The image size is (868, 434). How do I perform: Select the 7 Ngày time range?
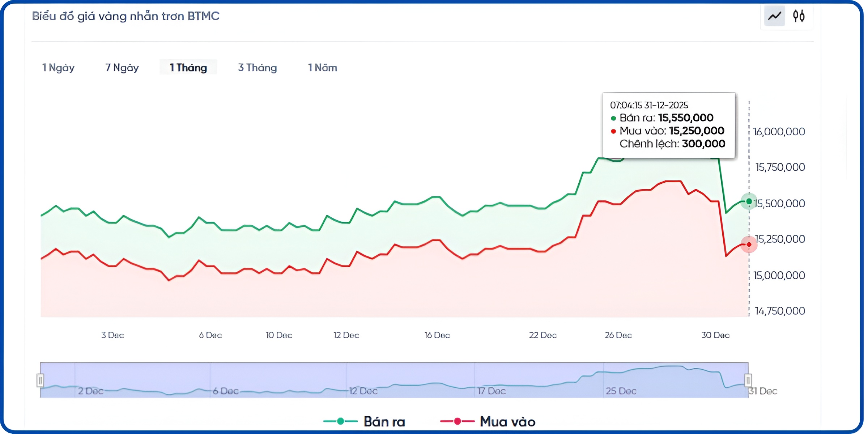tap(122, 68)
